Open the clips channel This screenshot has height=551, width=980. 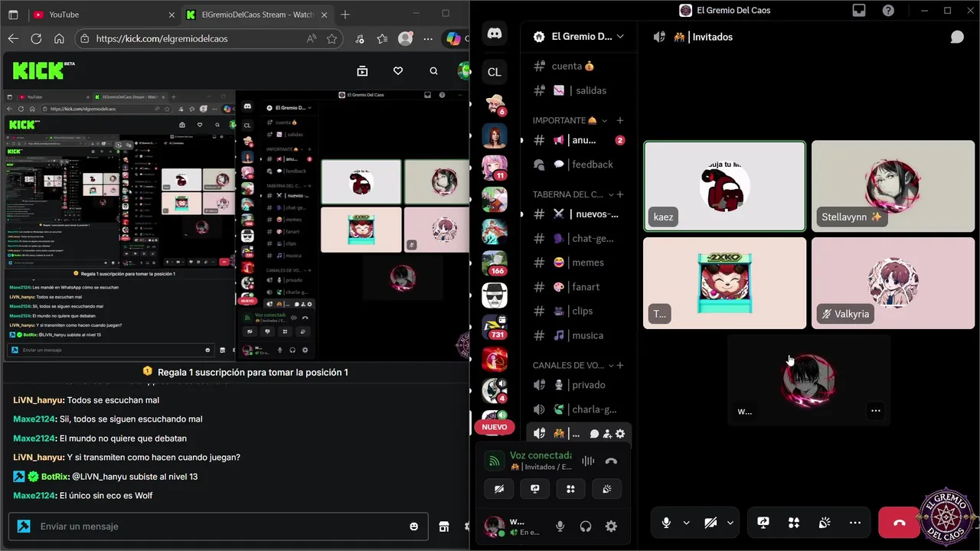pos(578,311)
